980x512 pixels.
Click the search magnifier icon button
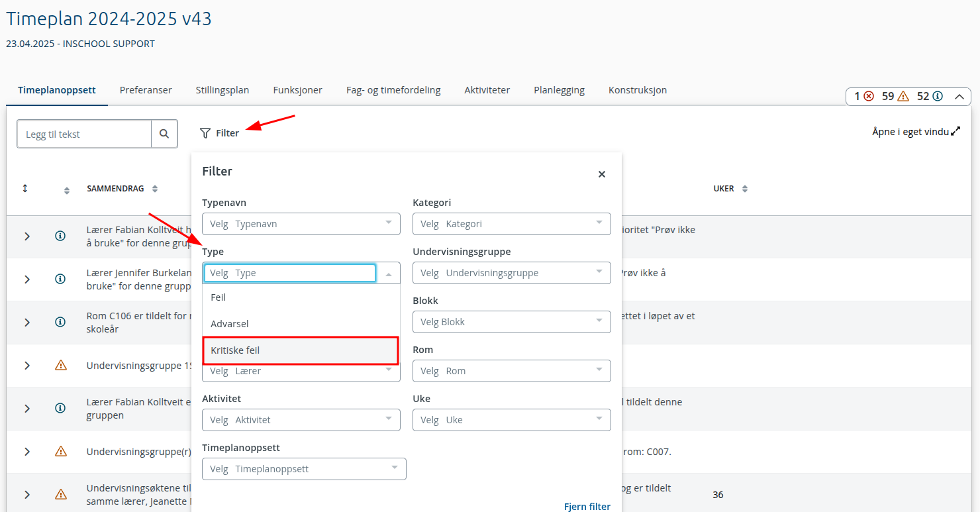click(164, 134)
